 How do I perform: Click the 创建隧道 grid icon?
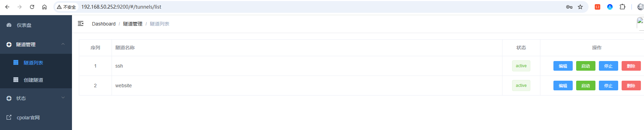[16, 80]
